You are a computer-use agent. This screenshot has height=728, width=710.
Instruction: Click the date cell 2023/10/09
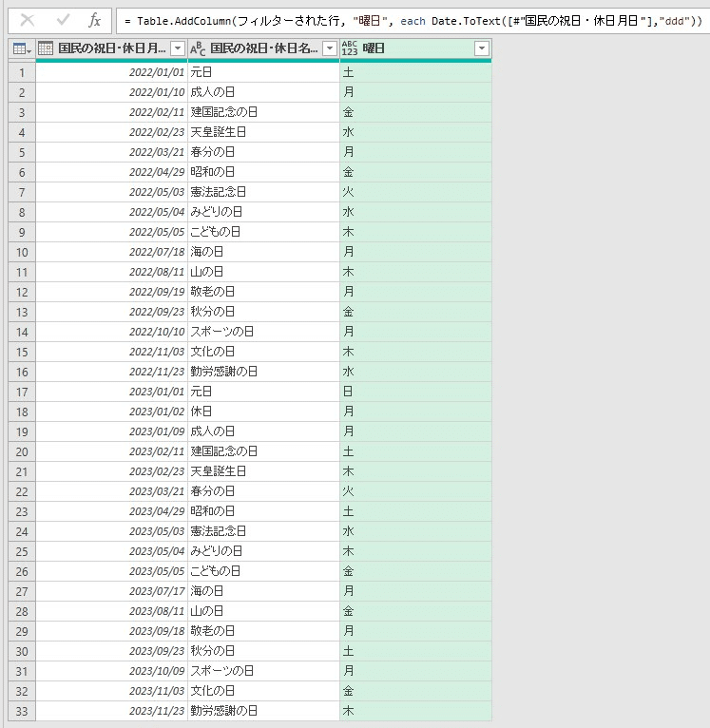point(112,671)
